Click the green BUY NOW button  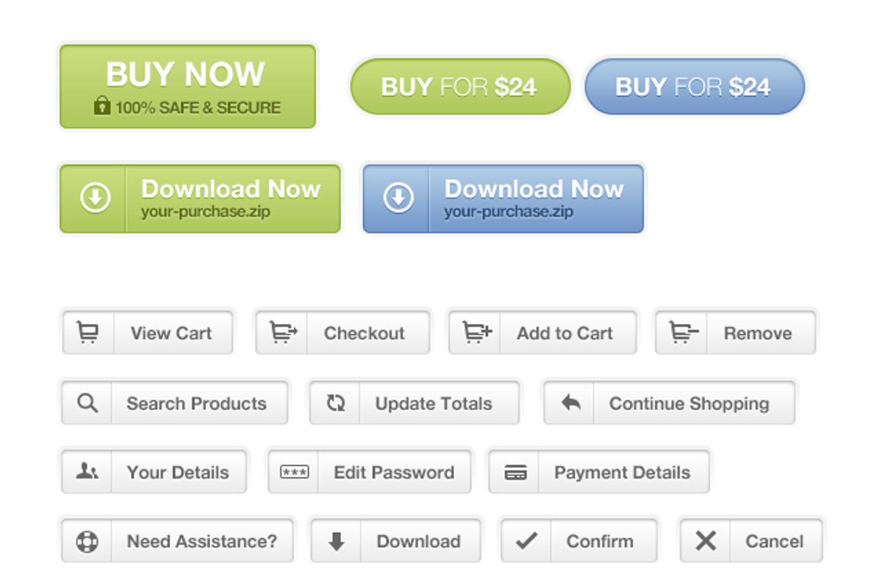click(188, 87)
